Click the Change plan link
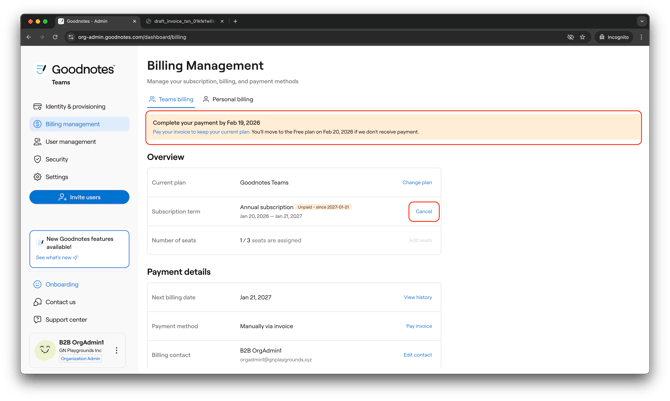Viewport: 670px width, 401px height. (417, 183)
